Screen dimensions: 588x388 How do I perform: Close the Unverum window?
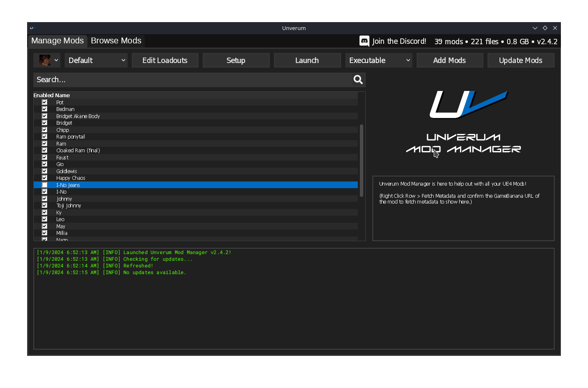click(x=555, y=28)
